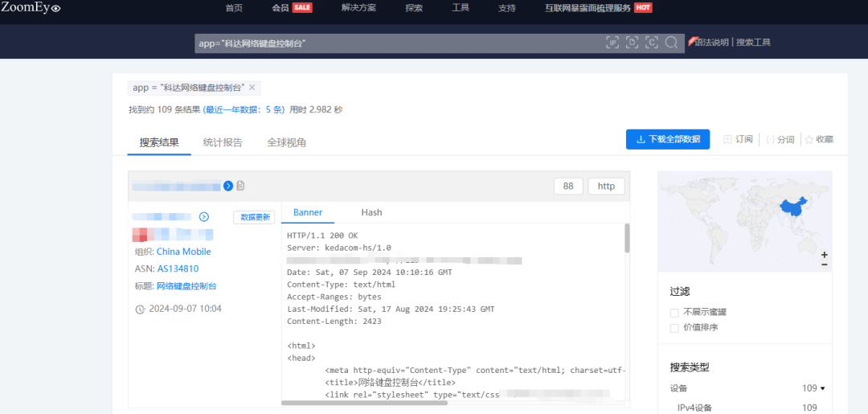The image size is (868, 414).
Task: Click into the search query input field
Action: coord(399,43)
